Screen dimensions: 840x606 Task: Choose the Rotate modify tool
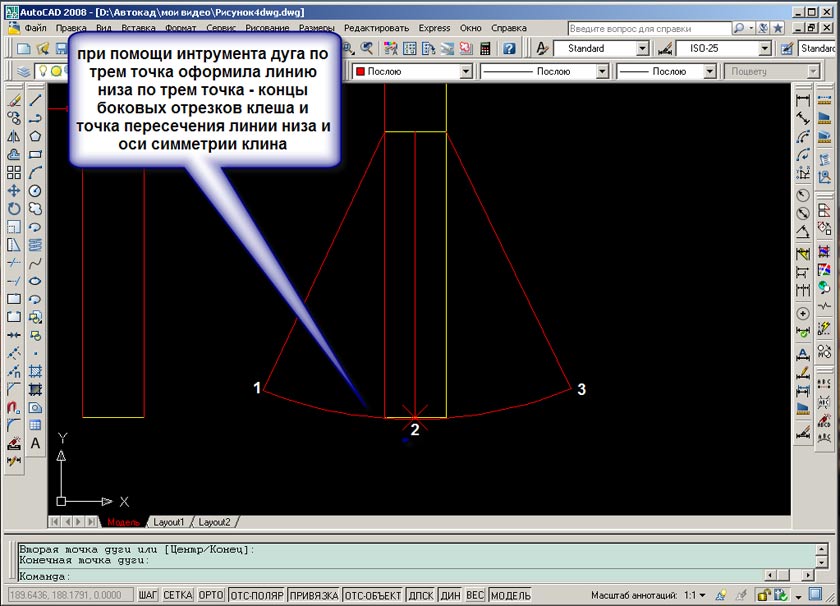tap(14, 208)
